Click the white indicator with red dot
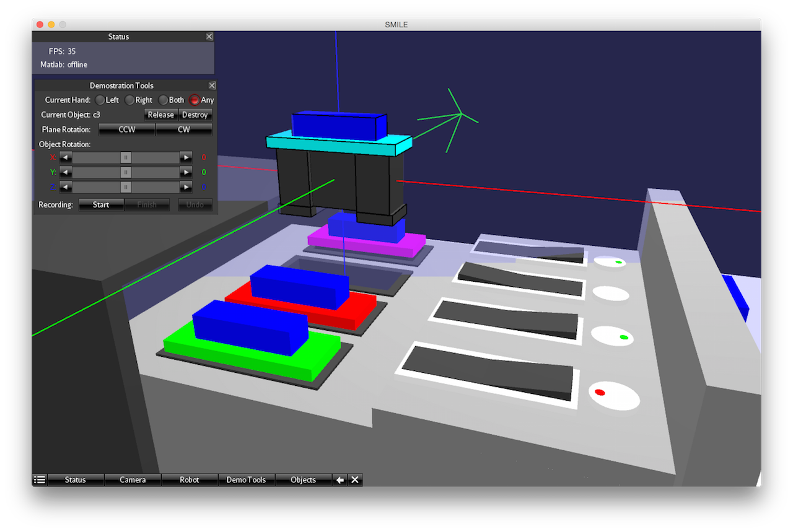Image resolution: width=793 pixels, height=532 pixels. pyautogui.click(x=614, y=396)
